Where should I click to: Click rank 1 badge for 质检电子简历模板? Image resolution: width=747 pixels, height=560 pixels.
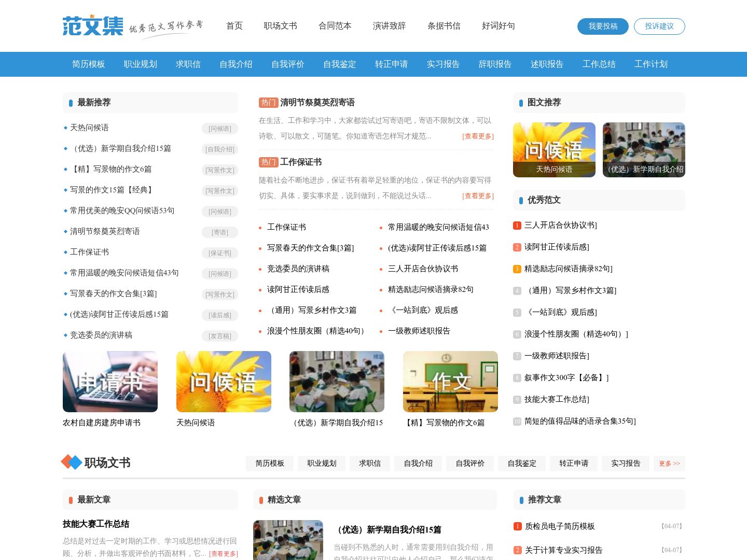[x=517, y=526]
